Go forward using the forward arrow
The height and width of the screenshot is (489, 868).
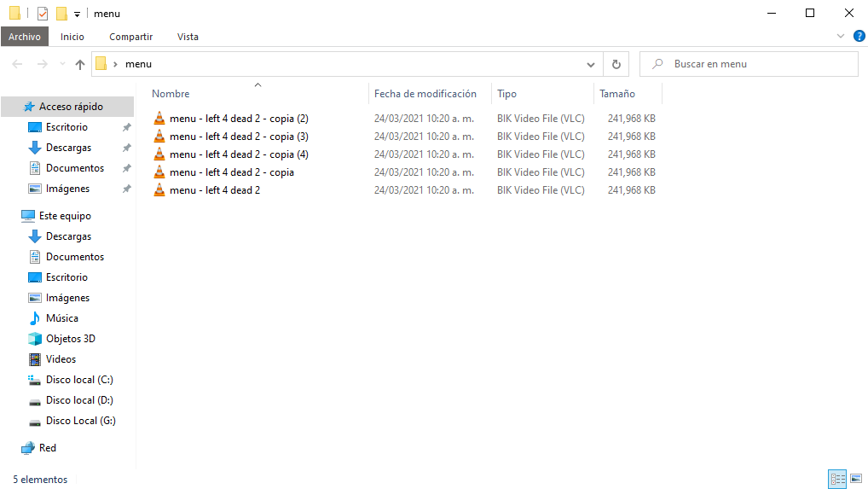(x=42, y=64)
